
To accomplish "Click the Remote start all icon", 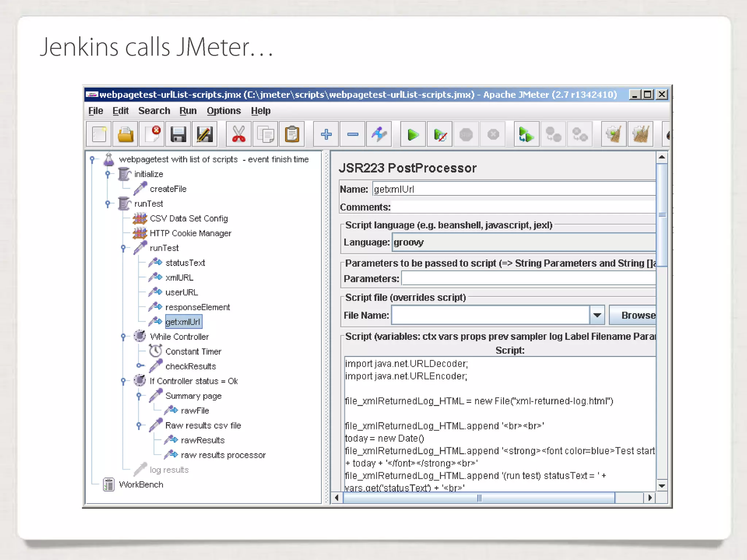I will pyautogui.click(x=526, y=134).
